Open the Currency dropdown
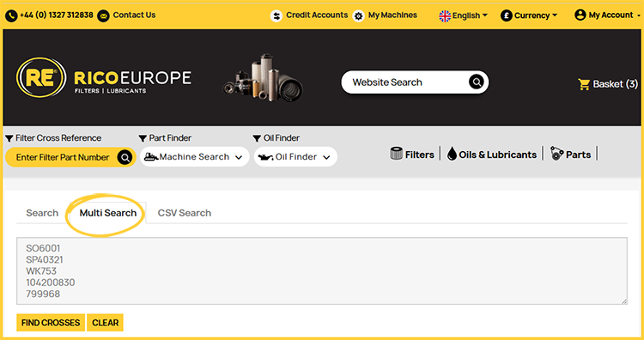This screenshot has width=644, height=340. [x=529, y=15]
